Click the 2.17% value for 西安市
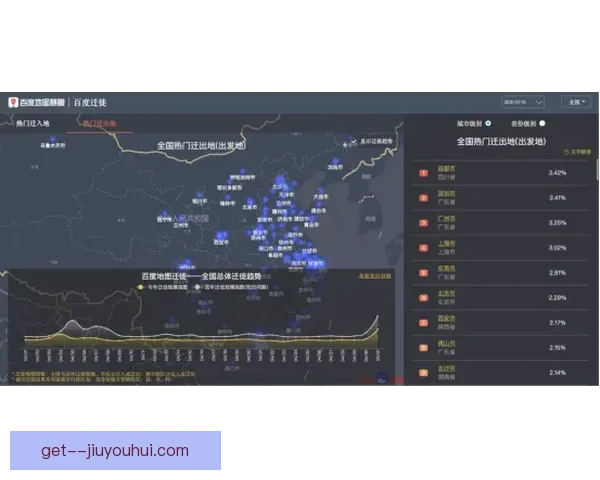The width and height of the screenshot is (600, 480). [x=558, y=323]
